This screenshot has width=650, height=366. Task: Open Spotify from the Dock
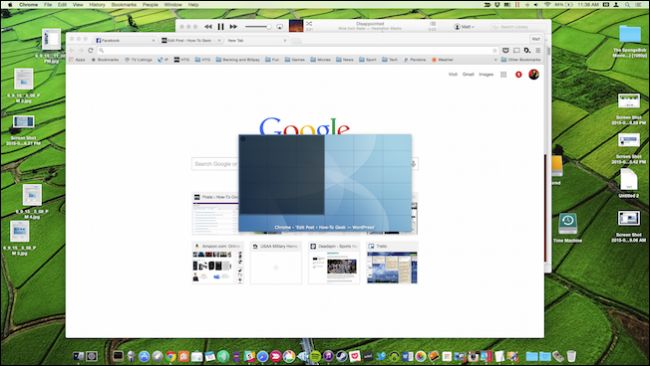315,356
